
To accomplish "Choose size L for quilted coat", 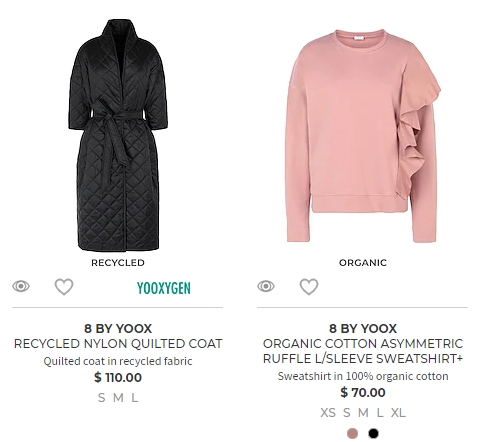I will pyautogui.click(x=134, y=398).
